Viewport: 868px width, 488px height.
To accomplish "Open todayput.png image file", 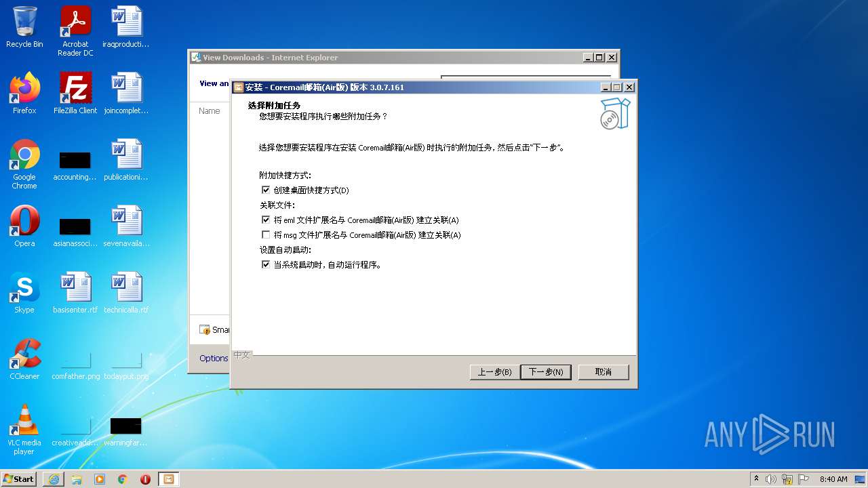I will (x=126, y=366).
